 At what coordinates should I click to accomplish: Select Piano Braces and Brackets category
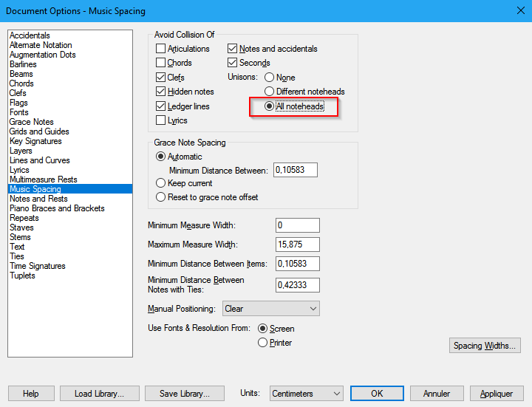57,208
